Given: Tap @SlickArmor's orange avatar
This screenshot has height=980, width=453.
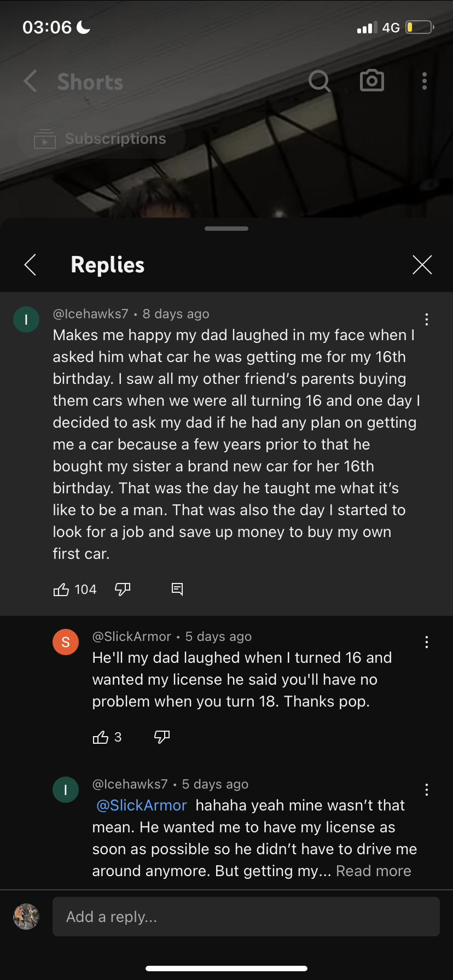Looking at the screenshot, I should click(x=66, y=642).
